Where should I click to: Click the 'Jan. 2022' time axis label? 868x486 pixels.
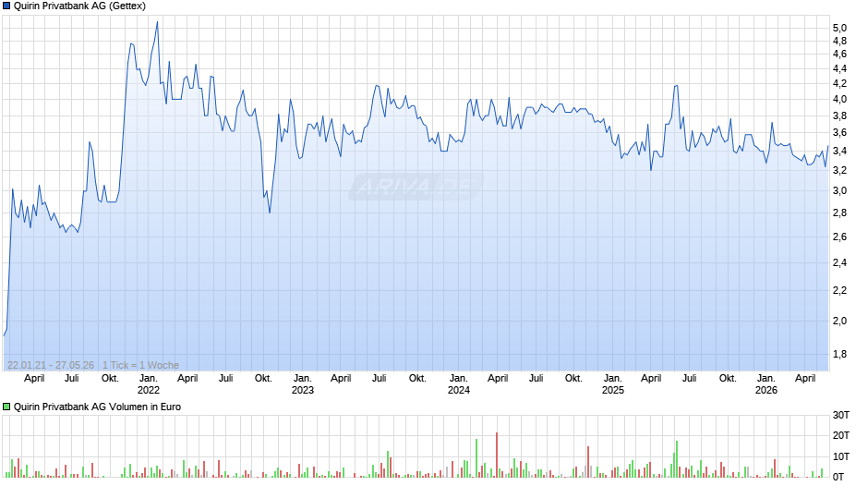149,384
